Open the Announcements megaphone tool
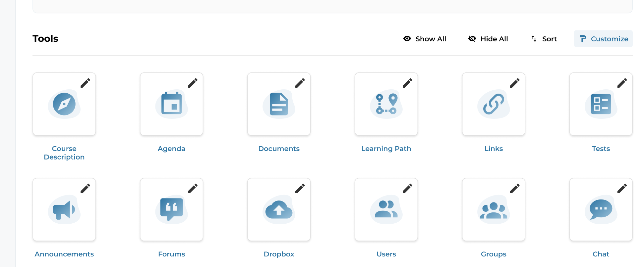Screen dimensions: 644x267 tap(64, 209)
